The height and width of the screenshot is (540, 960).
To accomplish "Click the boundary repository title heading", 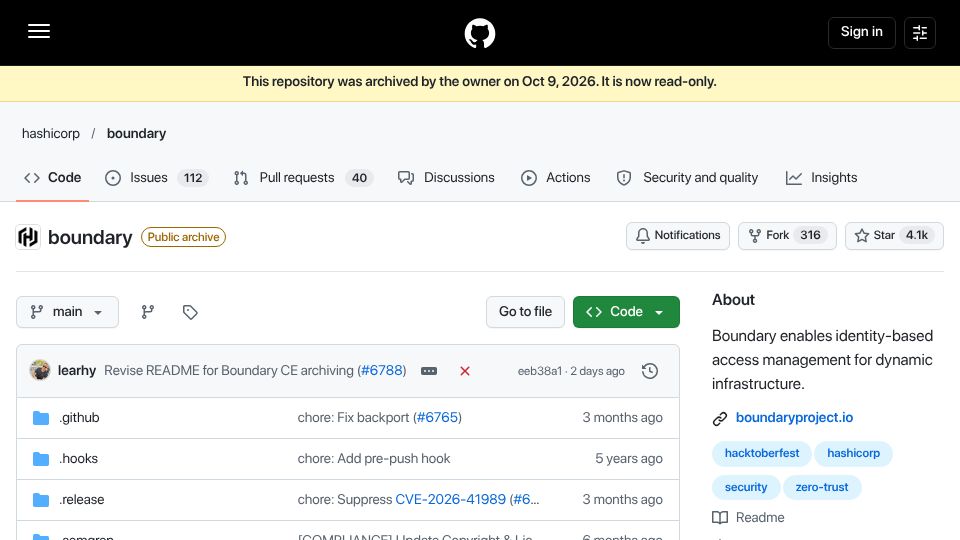I will [90, 237].
